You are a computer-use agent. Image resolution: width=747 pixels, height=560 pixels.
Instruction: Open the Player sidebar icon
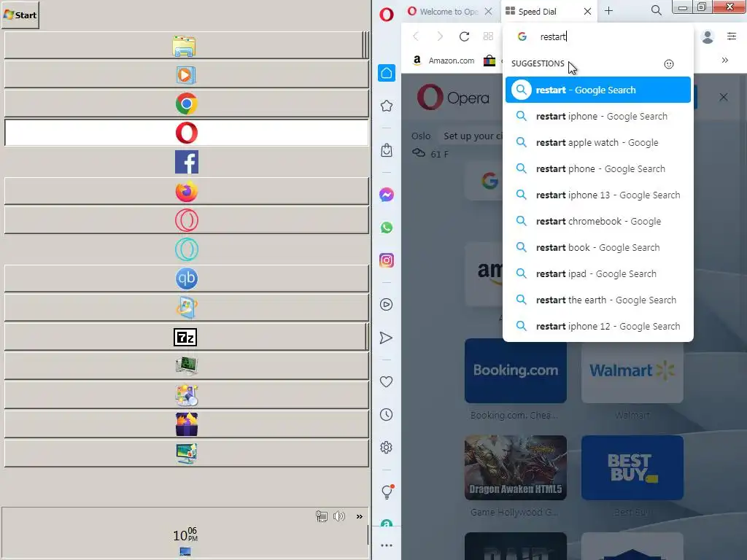pos(387,304)
